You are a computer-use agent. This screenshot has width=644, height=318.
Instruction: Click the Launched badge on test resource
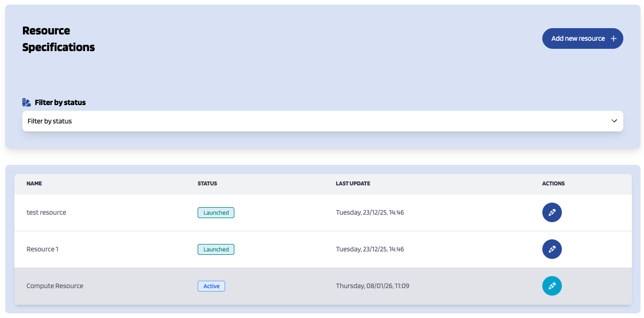click(216, 212)
